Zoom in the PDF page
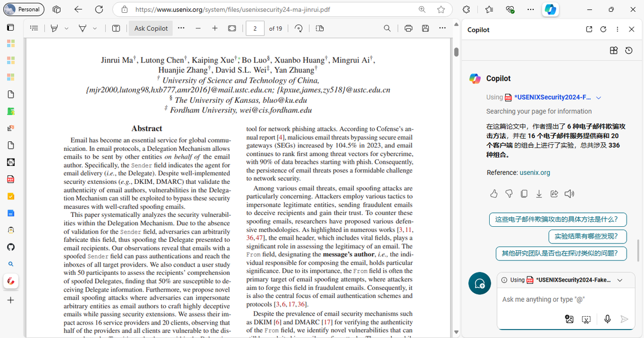Screen dimensions: 644x338 215,28
